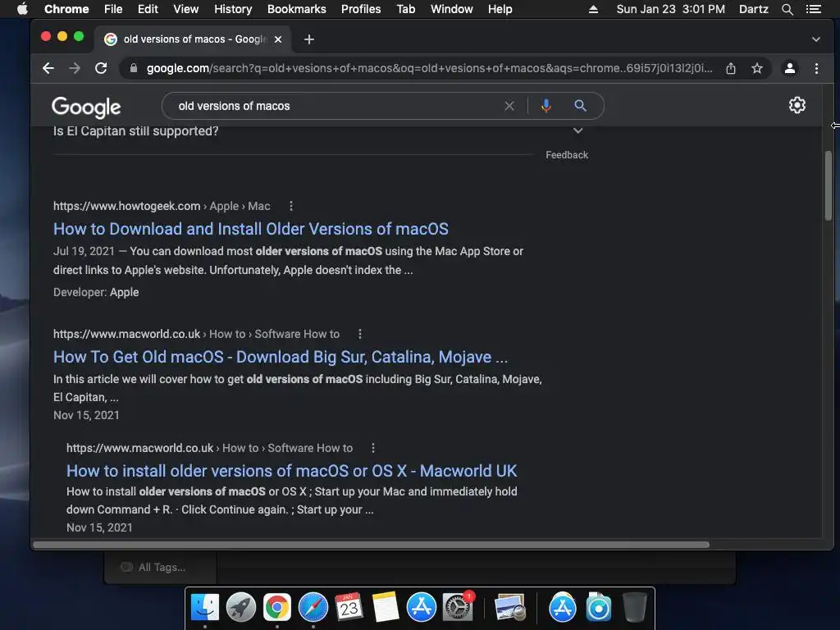The height and width of the screenshot is (630, 840).
Task: Click the 'Developer: Apple' text
Action: pos(96,293)
